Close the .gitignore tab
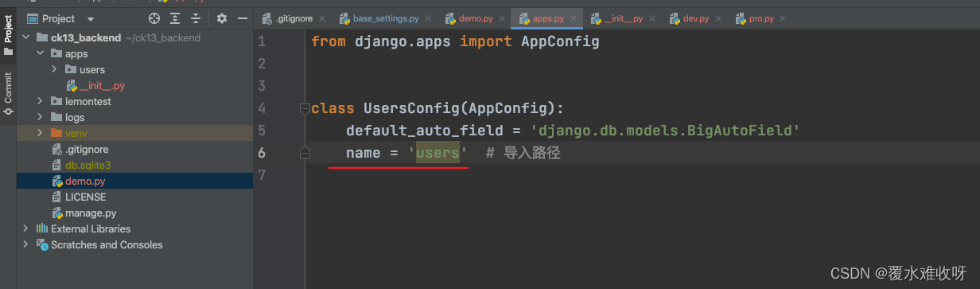Viewport: 980px width, 289px height. point(323,18)
